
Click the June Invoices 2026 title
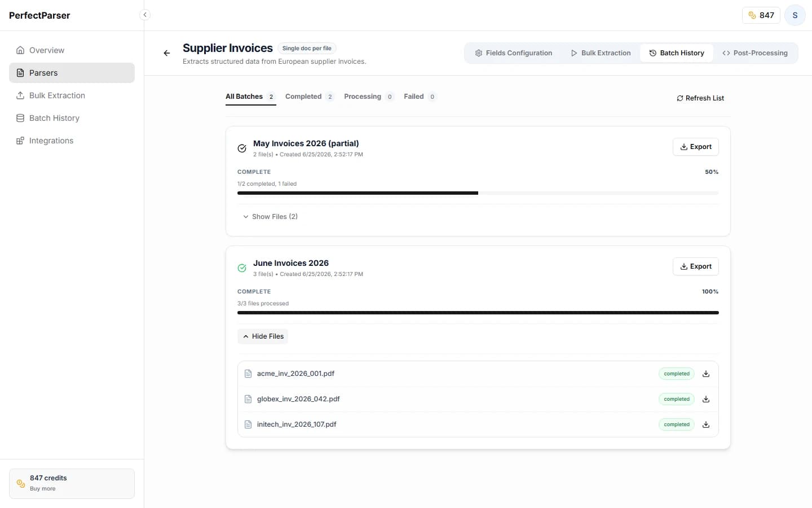tap(291, 263)
